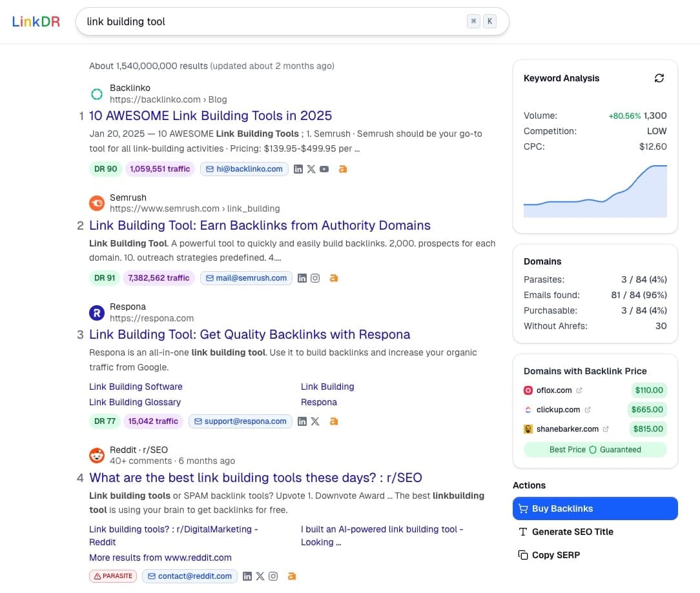Open 'I built an AI-powered link building tool' sitelink
Image resolution: width=700 pixels, height=593 pixels.
[x=382, y=536]
